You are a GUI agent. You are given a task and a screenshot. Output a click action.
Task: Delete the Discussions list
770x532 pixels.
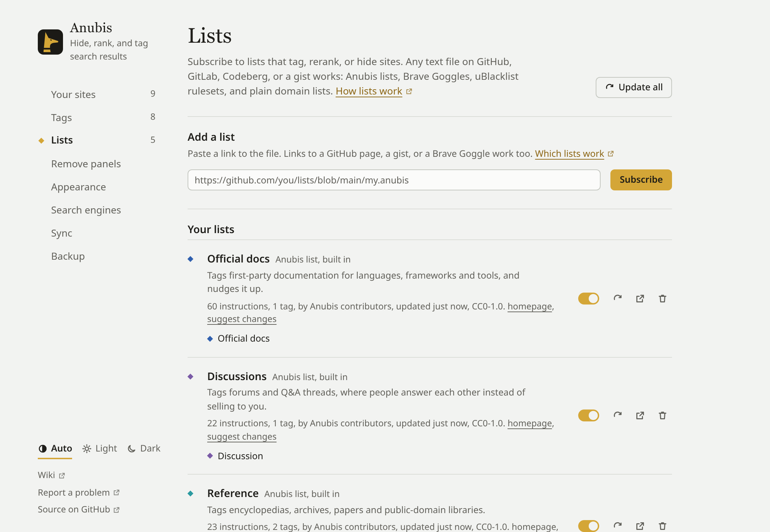tap(663, 415)
